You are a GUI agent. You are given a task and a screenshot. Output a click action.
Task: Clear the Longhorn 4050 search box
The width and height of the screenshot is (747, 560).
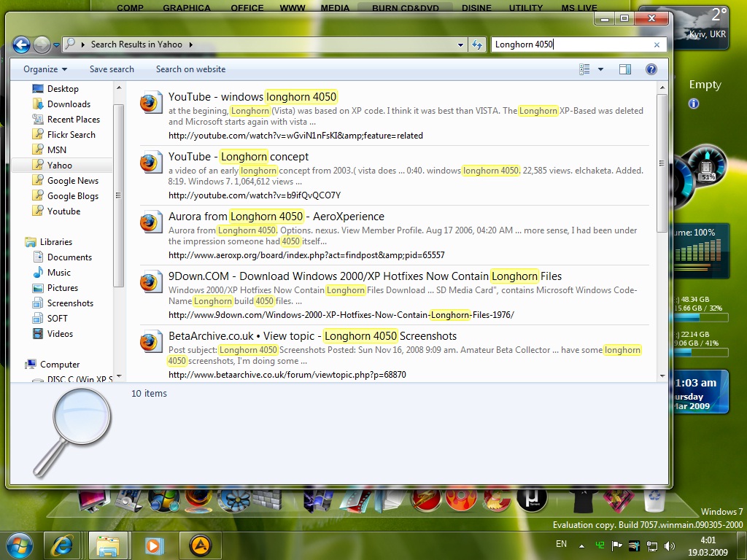tap(657, 44)
